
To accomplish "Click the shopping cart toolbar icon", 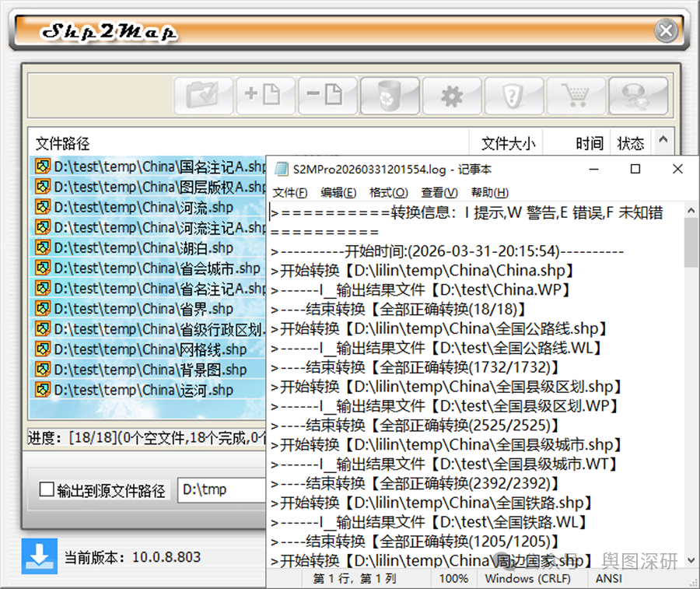I will click(576, 94).
